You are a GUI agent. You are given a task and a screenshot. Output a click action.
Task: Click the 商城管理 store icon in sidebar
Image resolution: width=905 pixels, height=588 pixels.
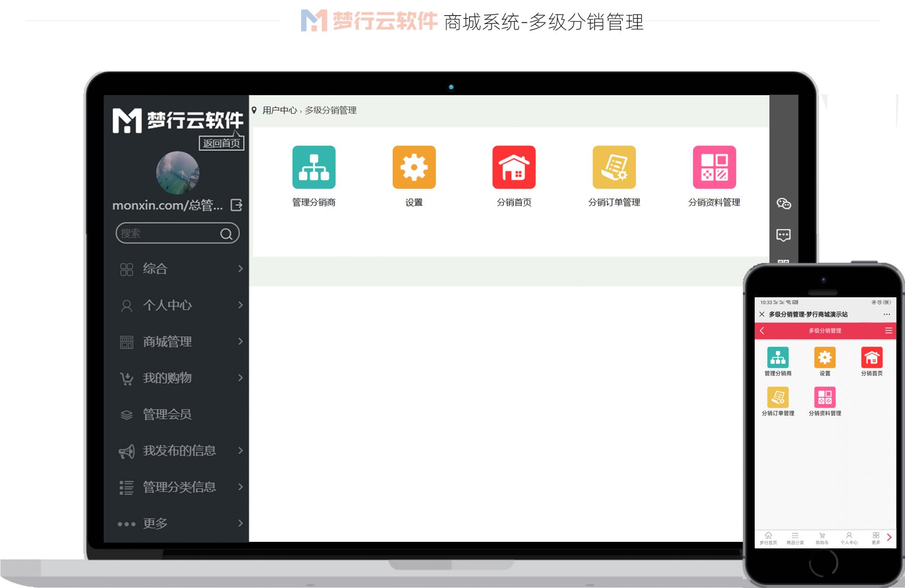coord(126,342)
